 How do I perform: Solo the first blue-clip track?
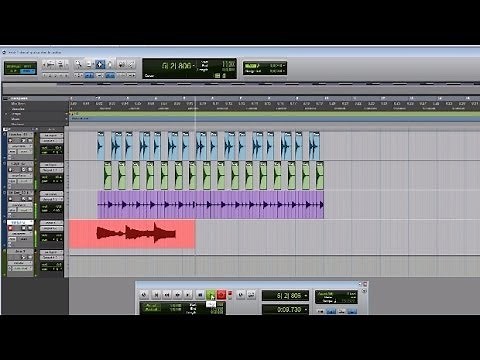pos(23,141)
